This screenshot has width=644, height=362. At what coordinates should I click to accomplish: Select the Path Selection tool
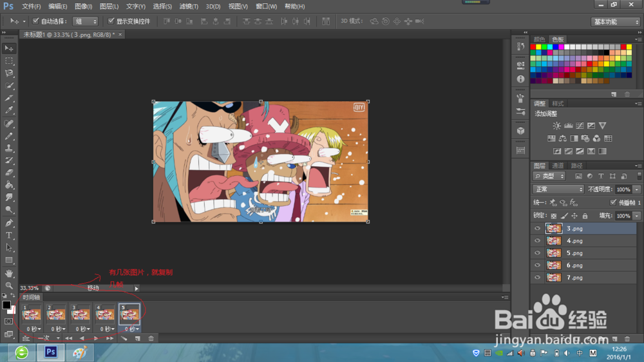point(9,248)
